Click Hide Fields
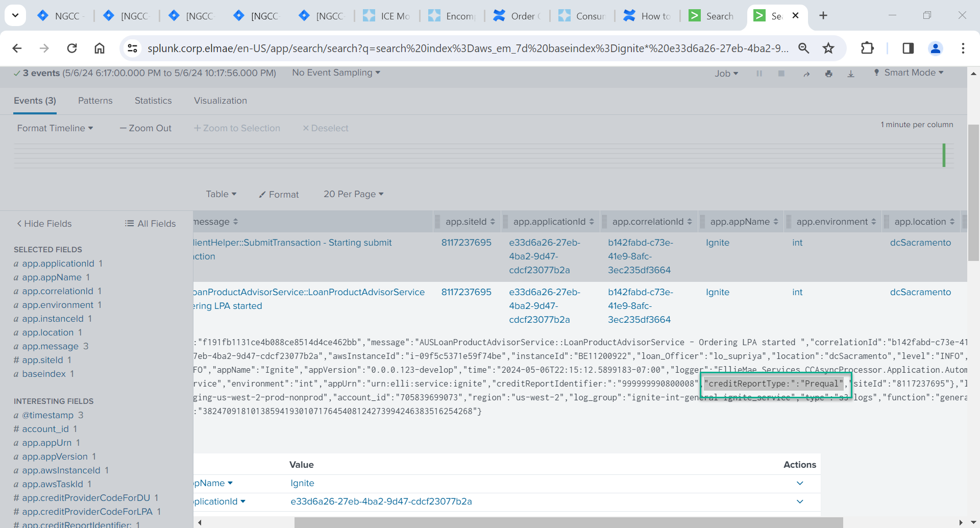 [x=44, y=224]
